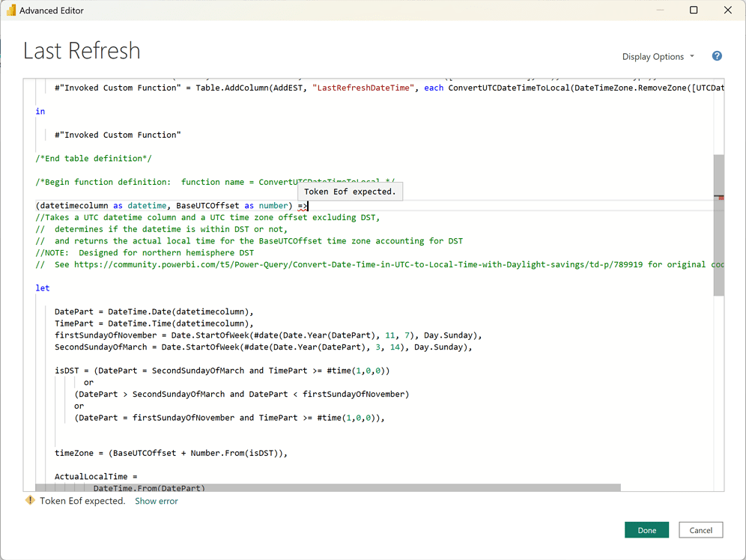Click the Show error link
The image size is (746, 560).
pyautogui.click(x=156, y=501)
